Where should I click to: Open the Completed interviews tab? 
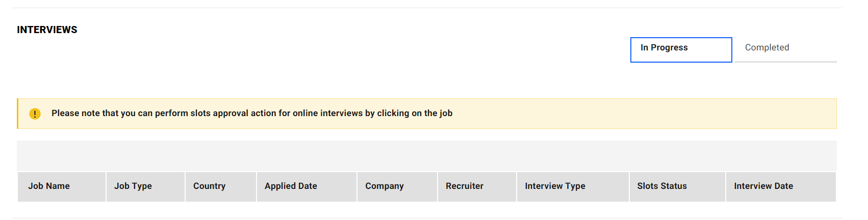[x=767, y=47]
